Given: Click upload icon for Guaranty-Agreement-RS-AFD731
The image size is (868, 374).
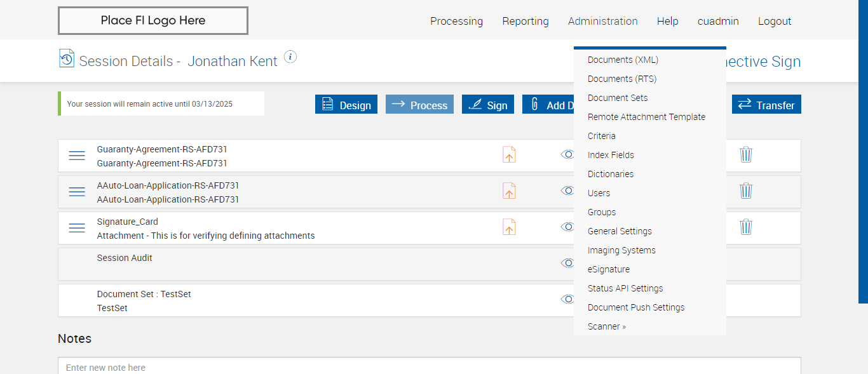Looking at the screenshot, I should 509,155.
